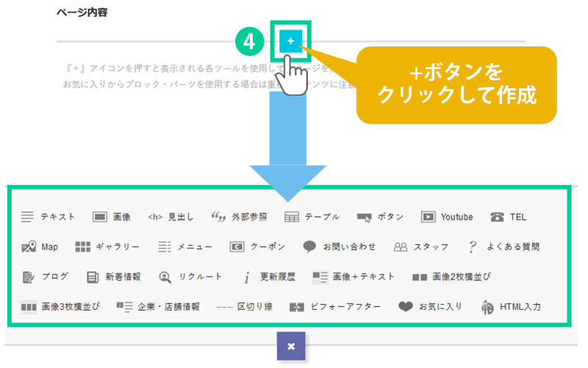Open the お気に入り favorites heart tool
Screen dimensions: 588x368
430,307
